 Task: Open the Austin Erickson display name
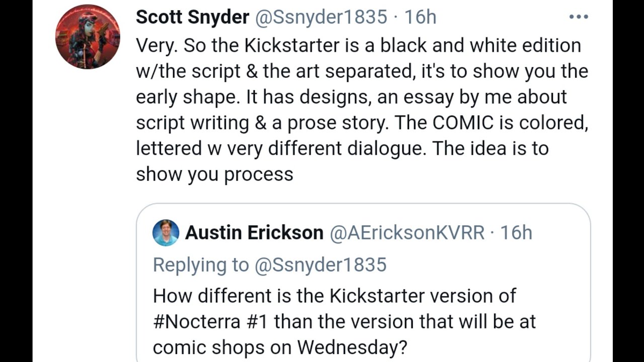(x=254, y=233)
